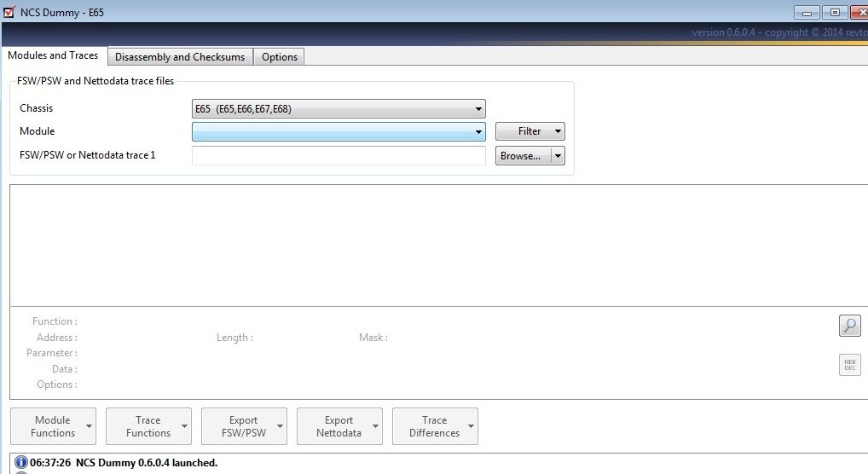
Task: Expand the Filter button dropdown arrow
Action: point(558,131)
